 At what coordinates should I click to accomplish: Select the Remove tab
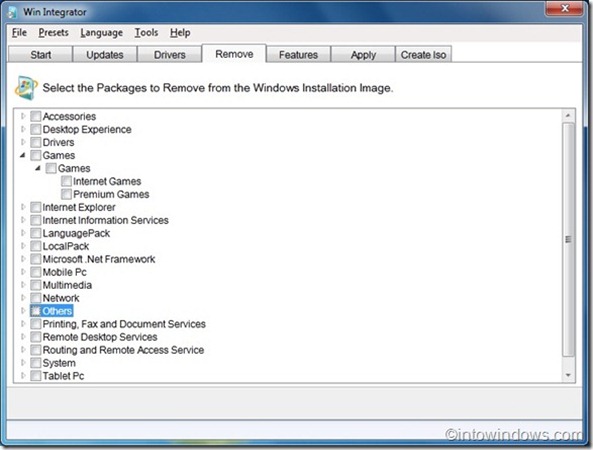(x=234, y=54)
